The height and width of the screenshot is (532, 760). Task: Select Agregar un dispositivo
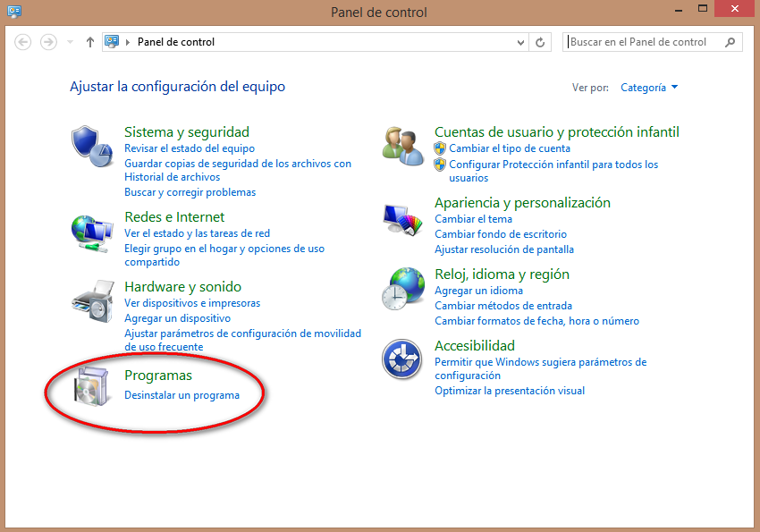(x=177, y=318)
